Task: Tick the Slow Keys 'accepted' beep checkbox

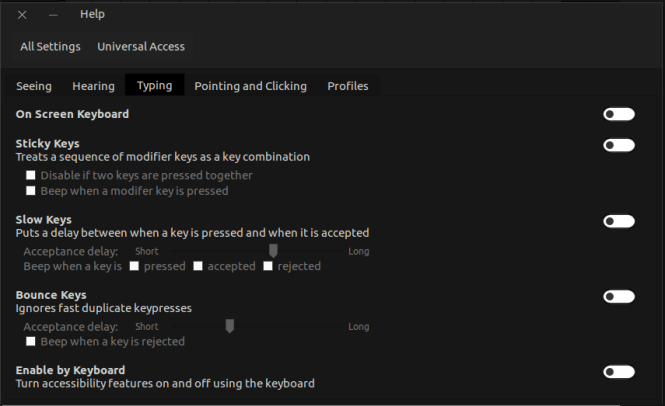Action: click(x=198, y=266)
